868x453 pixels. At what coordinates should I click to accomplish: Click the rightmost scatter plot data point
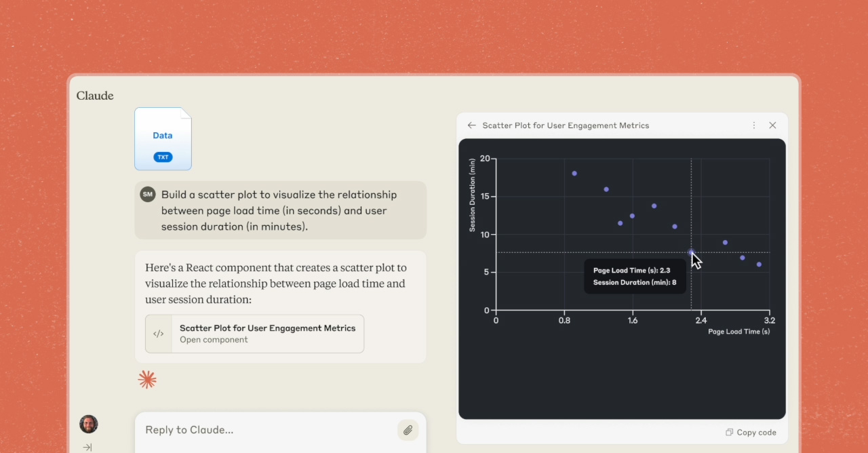[759, 264]
